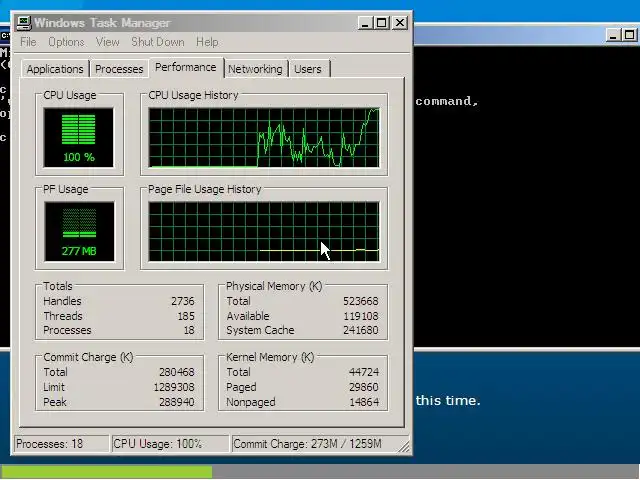Select the Performance tab

click(186, 67)
